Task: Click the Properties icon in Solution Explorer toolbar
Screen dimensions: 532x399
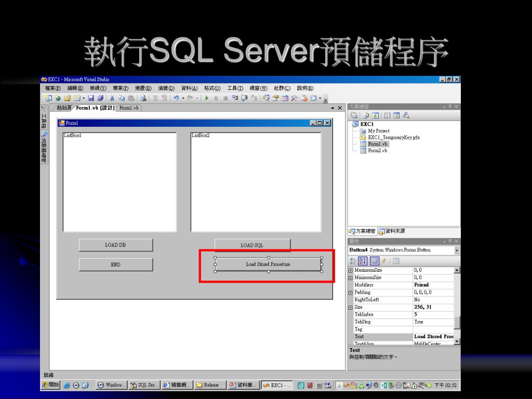Action: coord(354,115)
